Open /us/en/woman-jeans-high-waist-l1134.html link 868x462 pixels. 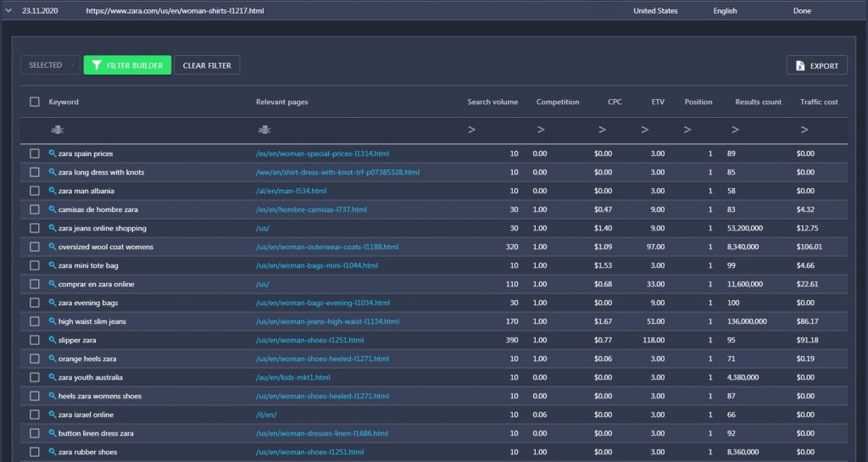click(x=327, y=321)
